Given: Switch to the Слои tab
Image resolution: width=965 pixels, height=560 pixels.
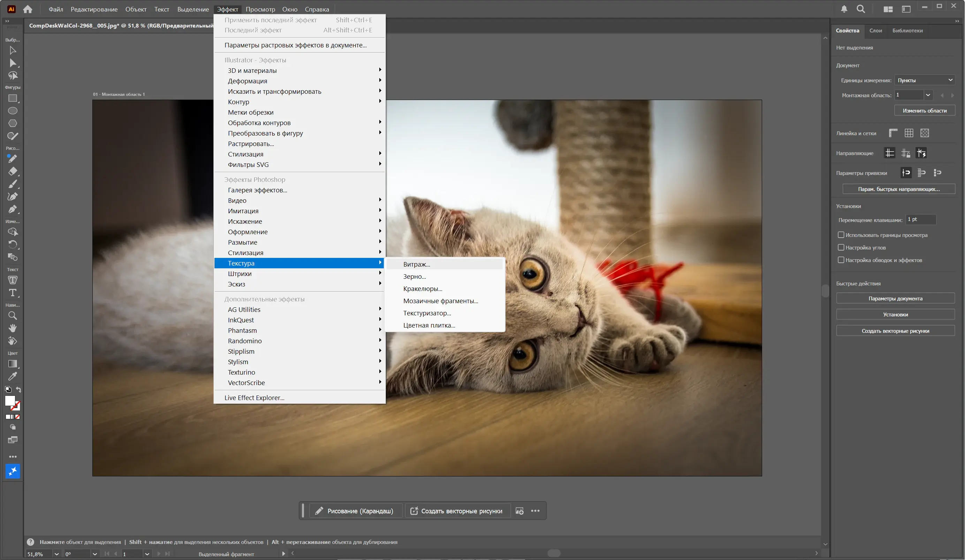Looking at the screenshot, I should click(875, 31).
